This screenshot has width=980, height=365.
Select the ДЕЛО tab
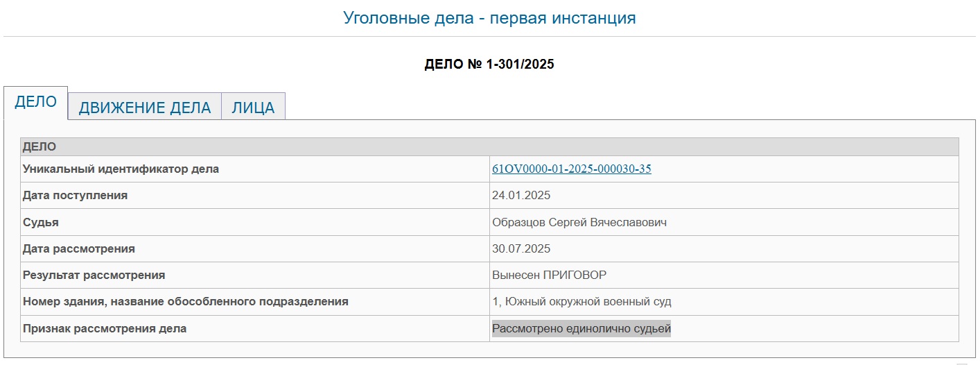(x=35, y=102)
